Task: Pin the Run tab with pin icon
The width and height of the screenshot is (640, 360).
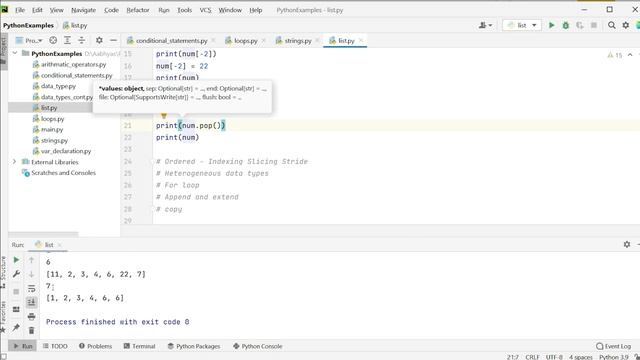Action: tap(16, 327)
